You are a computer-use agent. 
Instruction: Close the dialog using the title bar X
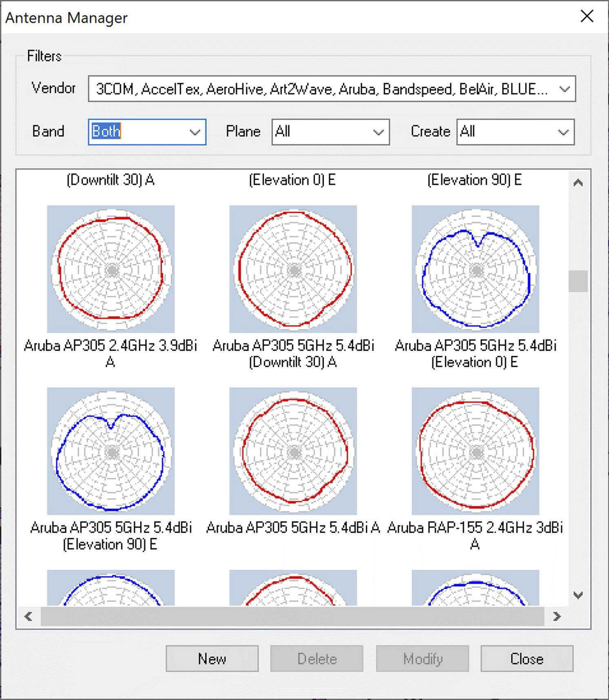[587, 16]
